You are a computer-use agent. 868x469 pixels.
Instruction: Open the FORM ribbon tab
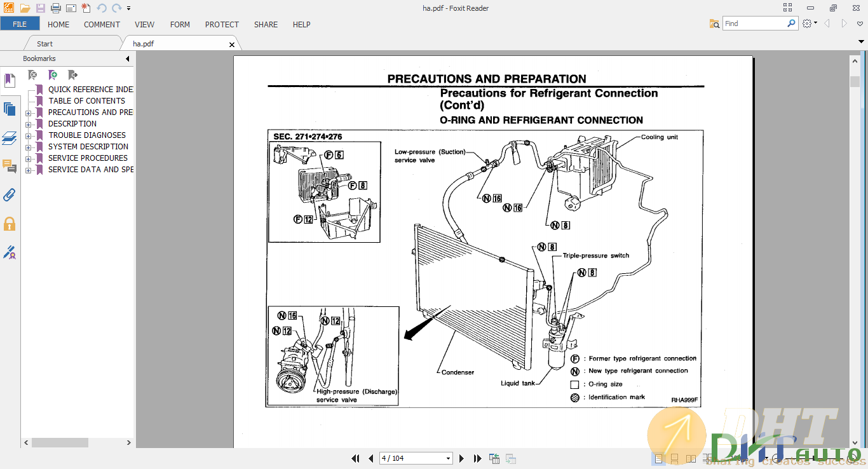tap(180, 24)
